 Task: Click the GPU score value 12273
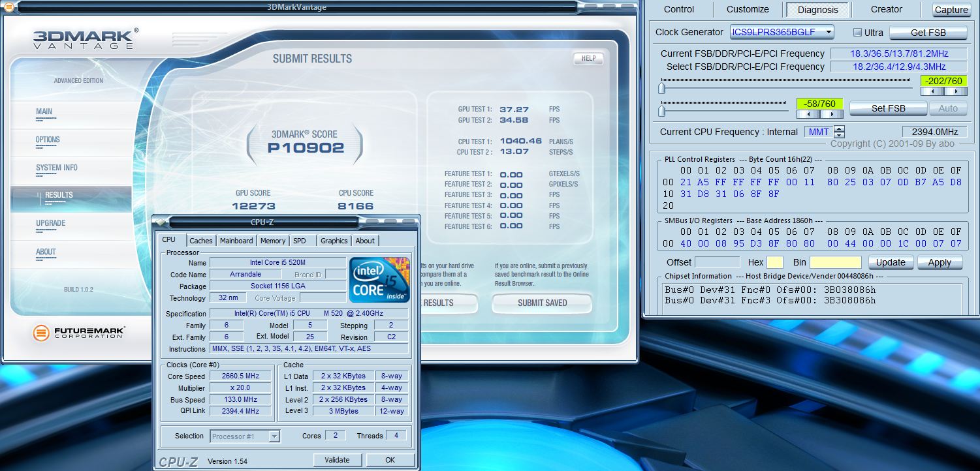pyautogui.click(x=253, y=206)
